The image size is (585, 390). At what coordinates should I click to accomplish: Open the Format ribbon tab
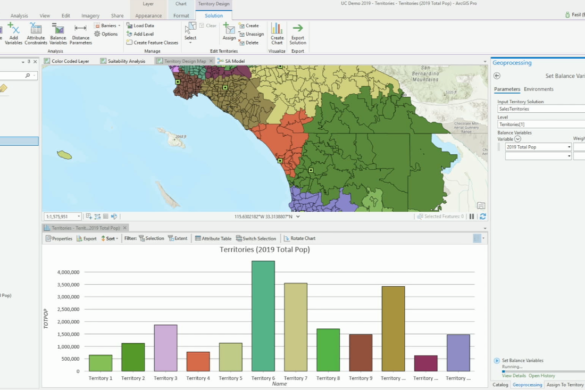(x=181, y=16)
